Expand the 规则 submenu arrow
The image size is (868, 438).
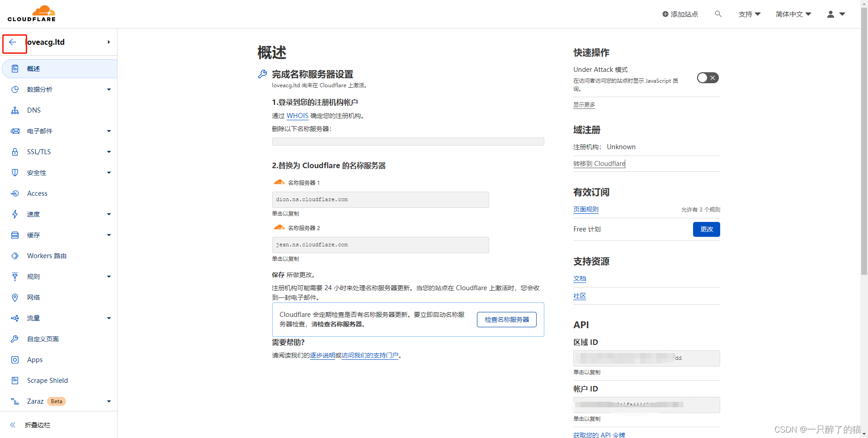point(109,277)
